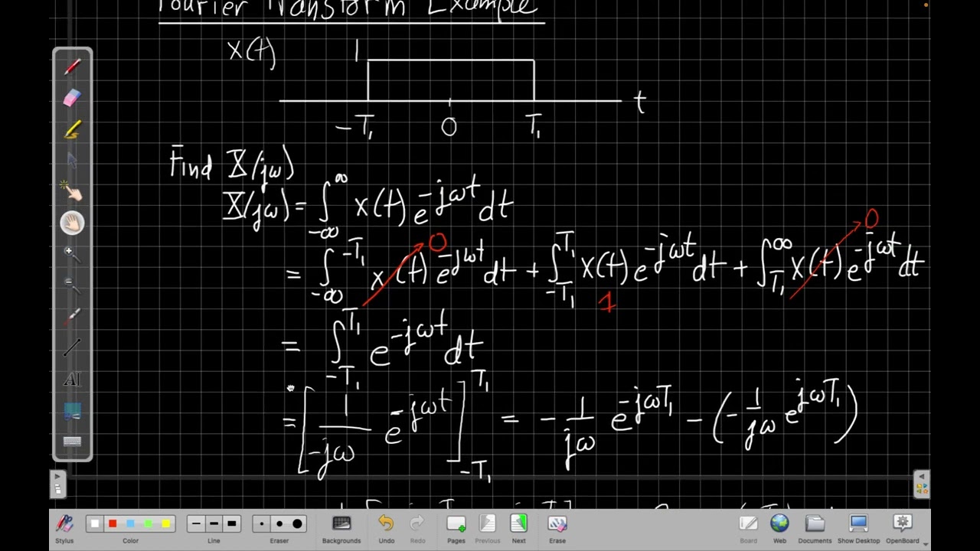The image size is (980, 551).
Task: Expand the toolbar overflow arrow beside OpenBoard
Action: click(x=925, y=543)
